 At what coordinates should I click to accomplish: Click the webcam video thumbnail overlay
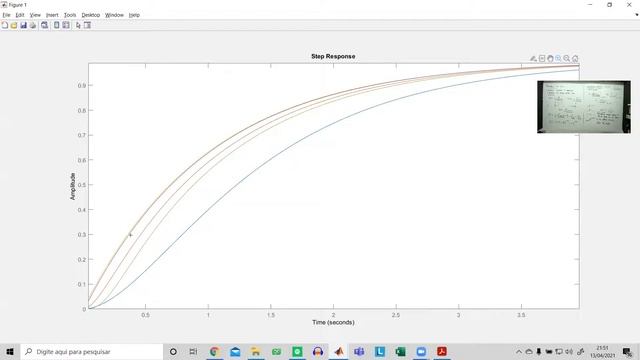click(x=584, y=107)
